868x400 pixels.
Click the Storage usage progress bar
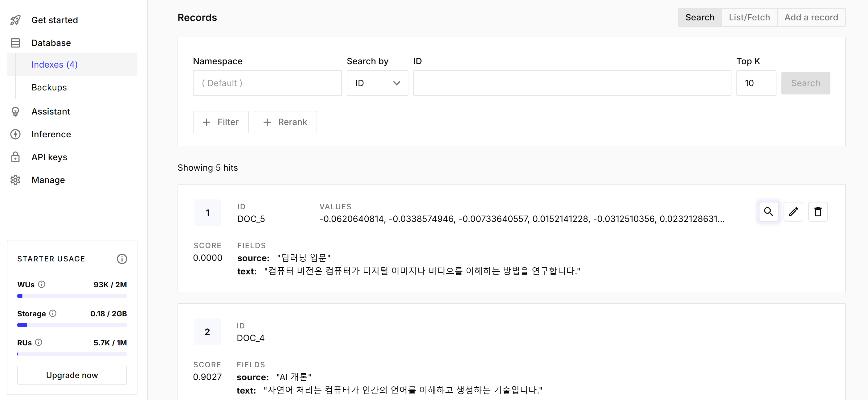[x=72, y=325]
